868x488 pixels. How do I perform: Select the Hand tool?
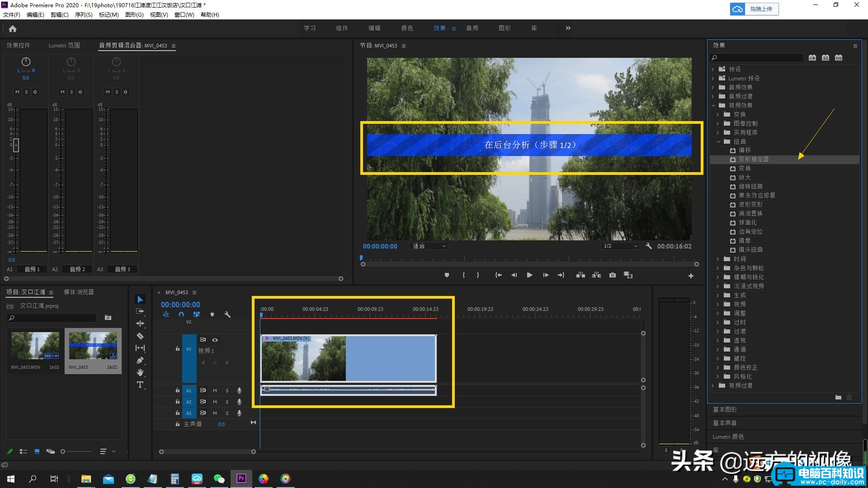[x=140, y=372]
